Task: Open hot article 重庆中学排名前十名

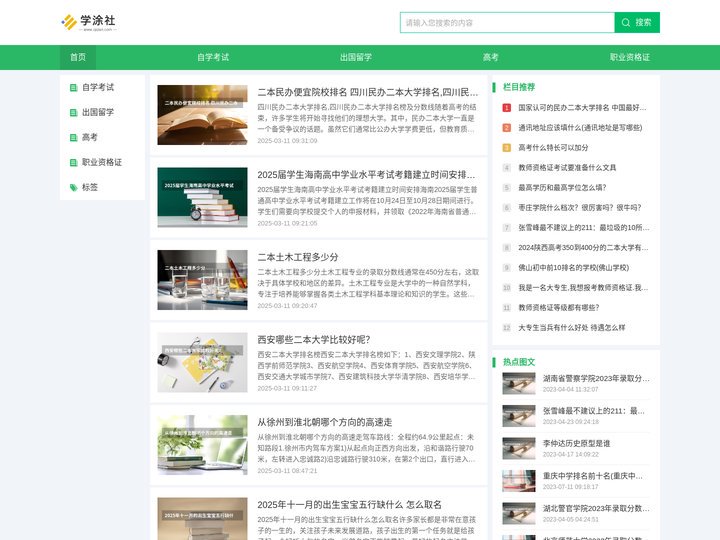Action: tap(592, 476)
